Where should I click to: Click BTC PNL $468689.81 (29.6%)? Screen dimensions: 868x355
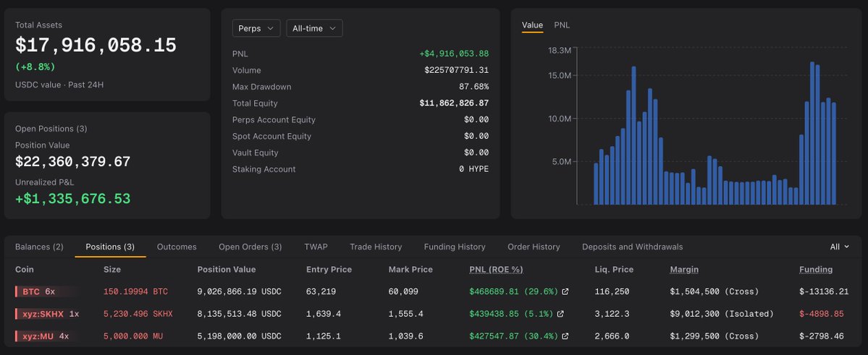click(513, 291)
